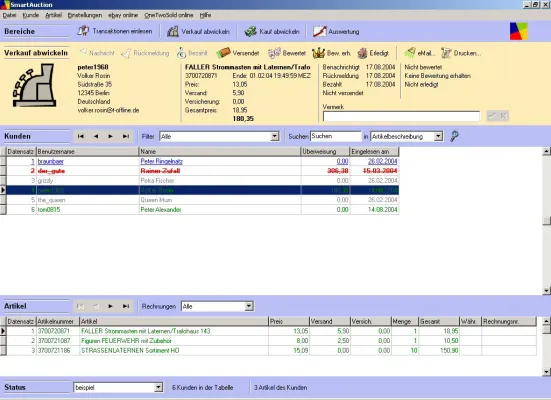Click the Vermerk text field
The width and height of the screenshot is (551, 400).
tap(401, 116)
